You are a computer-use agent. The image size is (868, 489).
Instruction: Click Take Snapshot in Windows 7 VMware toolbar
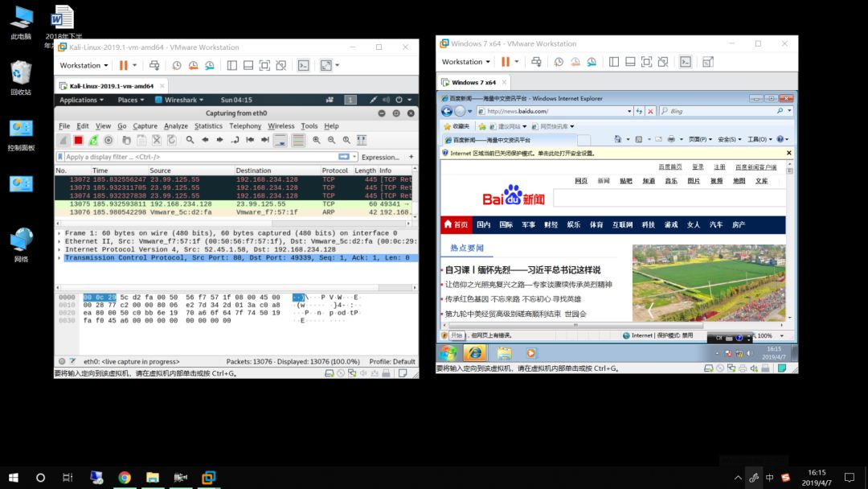(x=559, y=62)
